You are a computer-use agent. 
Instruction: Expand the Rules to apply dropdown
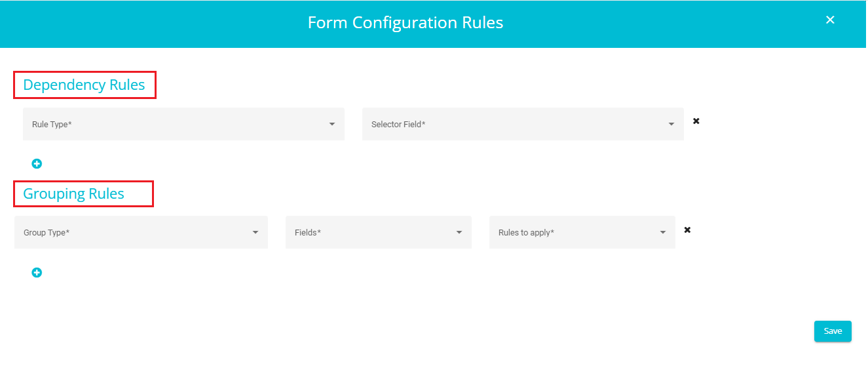[582, 232]
